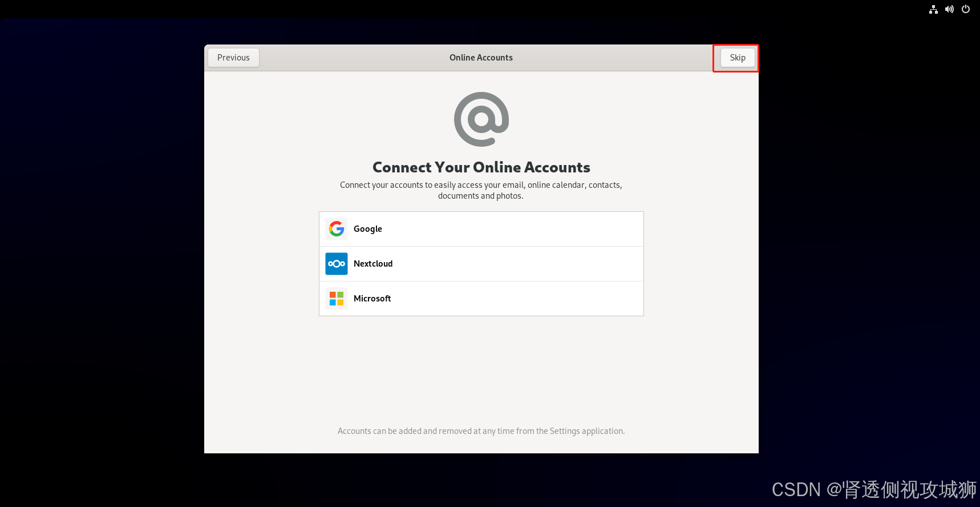Click the 'Connect Your Online Accounts' heading
The height and width of the screenshot is (507, 980).
click(481, 167)
